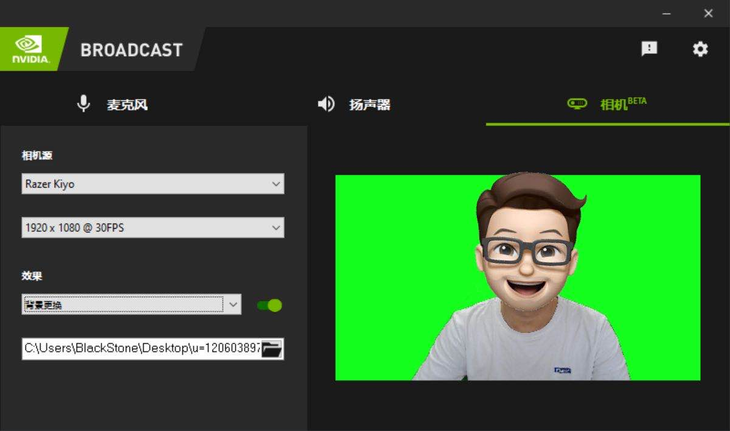Expand the 背景更换 effect dropdown

[132, 304]
